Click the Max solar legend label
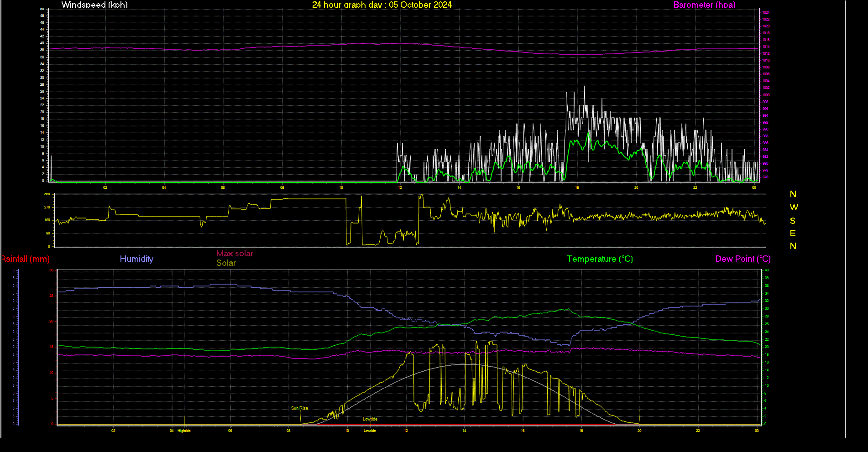 tap(235, 253)
